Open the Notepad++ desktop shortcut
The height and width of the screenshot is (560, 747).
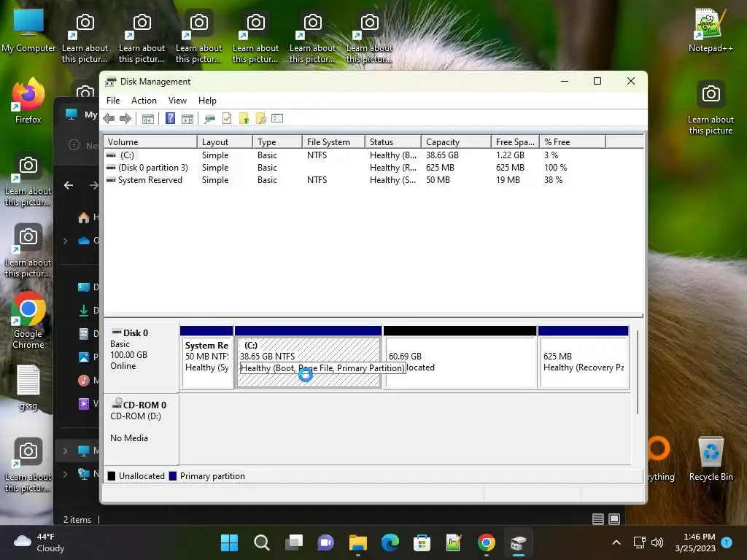coord(711,31)
